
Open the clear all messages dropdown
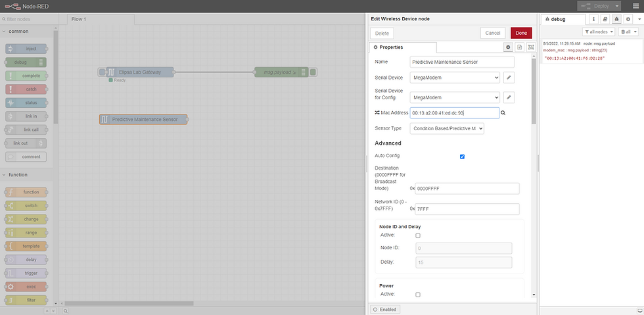[628, 32]
